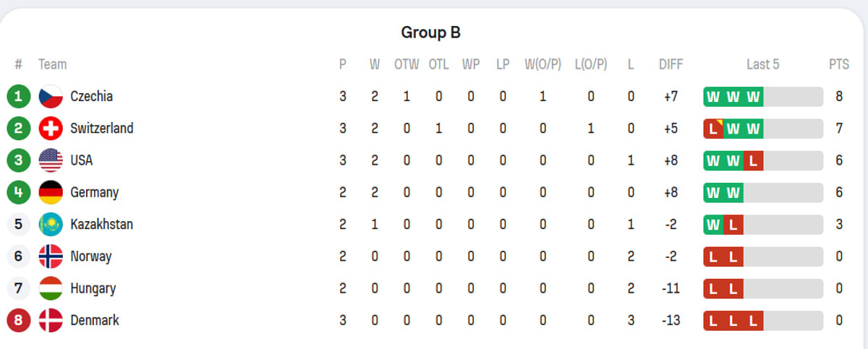Click Denmark's third loss badge

click(x=753, y=320)
